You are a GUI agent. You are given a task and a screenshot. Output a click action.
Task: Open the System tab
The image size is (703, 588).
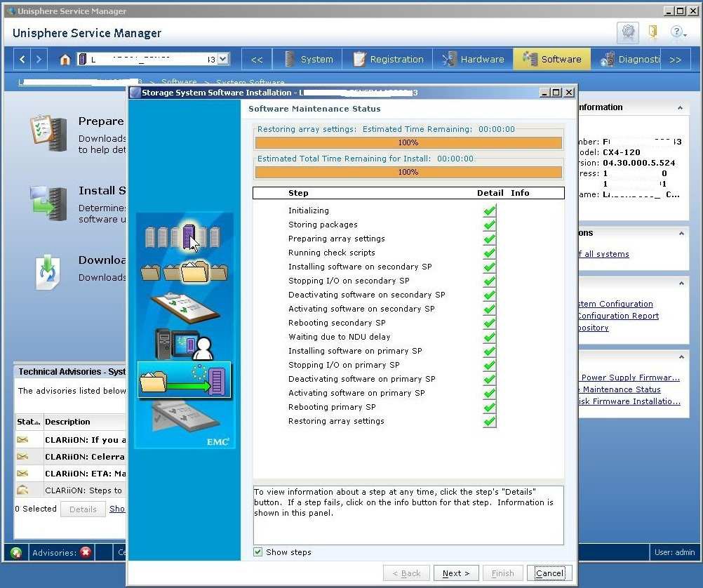tap(309, 59)
